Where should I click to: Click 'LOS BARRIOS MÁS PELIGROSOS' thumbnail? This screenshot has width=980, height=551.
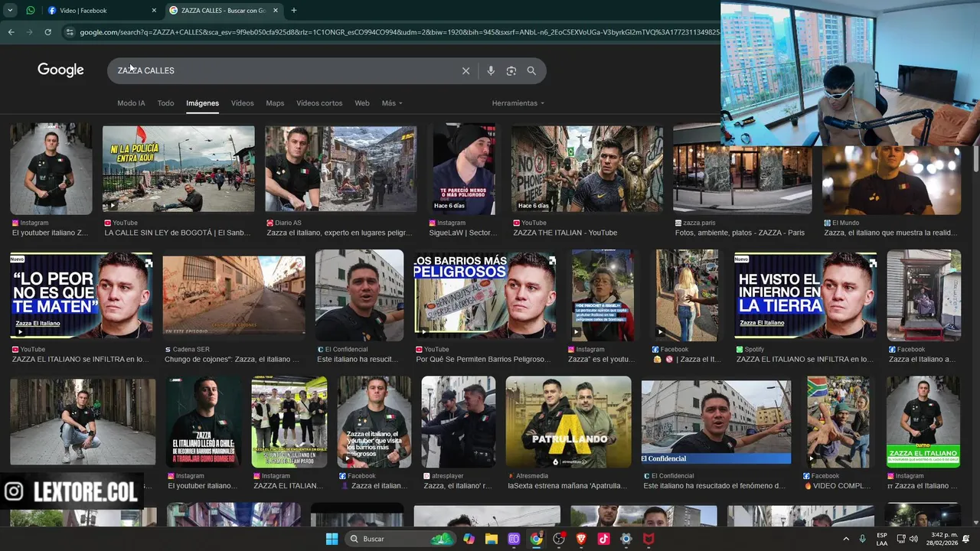485,295
